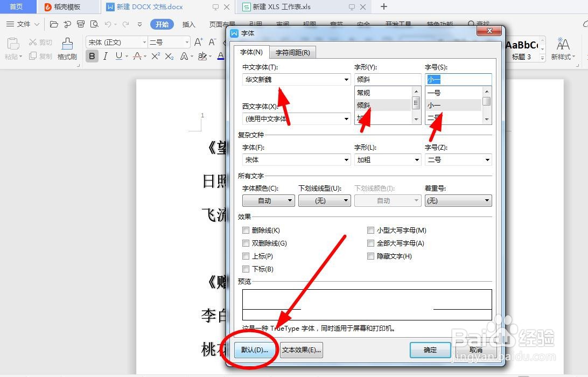Check the 全部大写字母(A) option
This screenshot has width=588, height=377.
(370, 243)
